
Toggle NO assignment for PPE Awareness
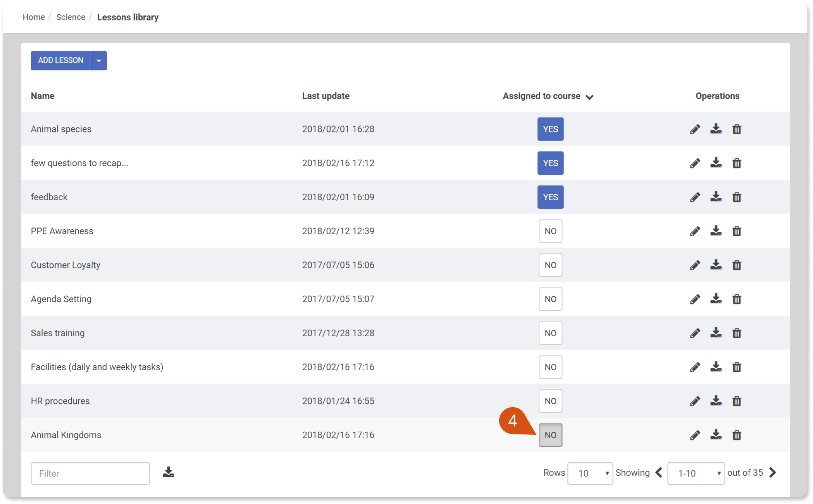coord(550,231)
